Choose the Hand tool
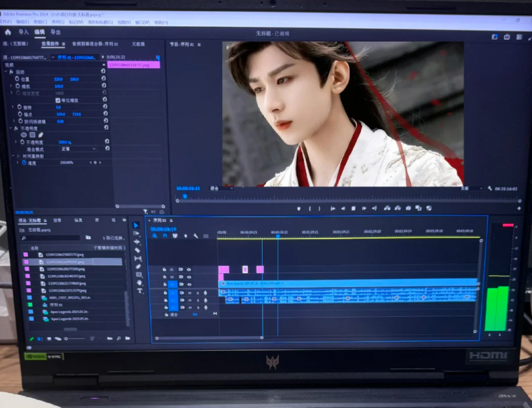The width and height of the screenshot is (532, 408). click(x=139, y=283)
